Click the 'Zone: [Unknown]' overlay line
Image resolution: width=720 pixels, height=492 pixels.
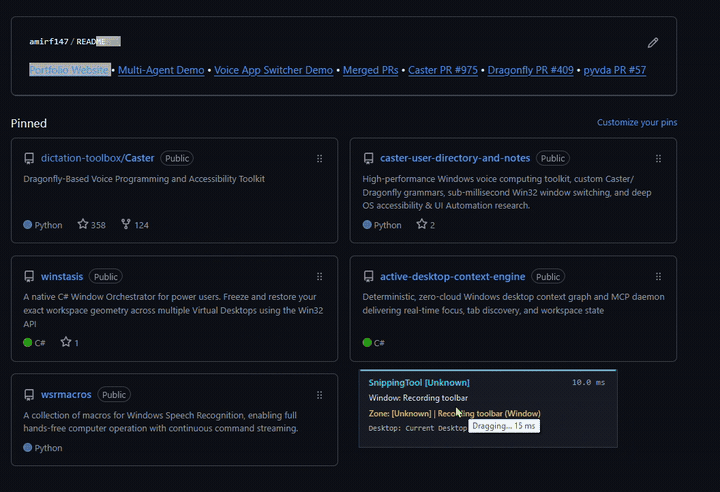pos(454,413)
